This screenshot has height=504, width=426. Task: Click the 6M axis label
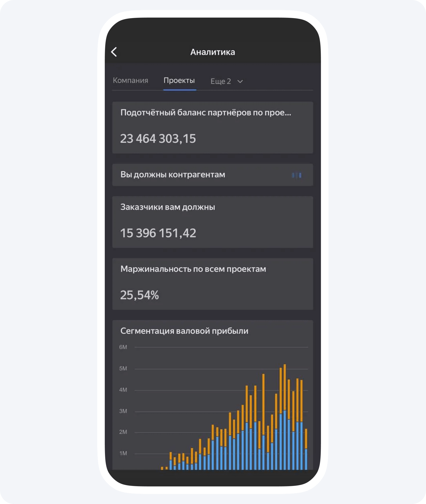click(x=123, y=347)
